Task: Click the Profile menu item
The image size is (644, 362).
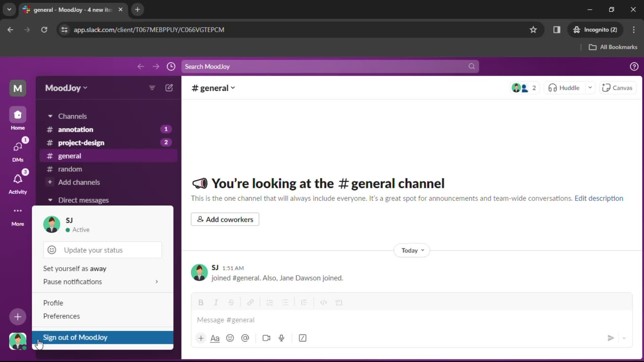Action: (53, 302)
